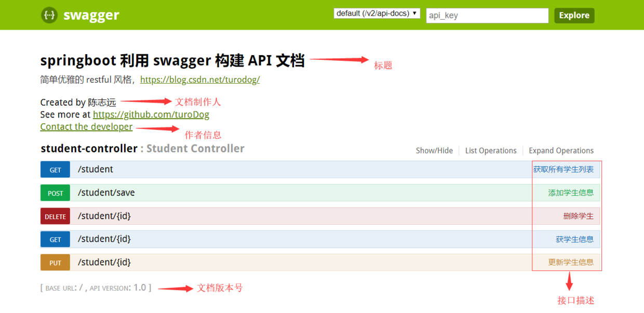Click the GET badge for /student
Image resolution: width=644 pixels, height=313 pixels.
click(x=56, y=169)
